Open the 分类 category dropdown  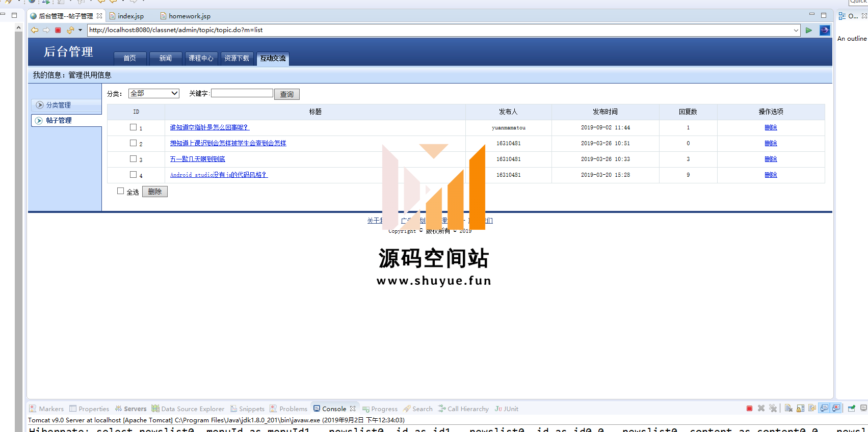coord(153,93)
